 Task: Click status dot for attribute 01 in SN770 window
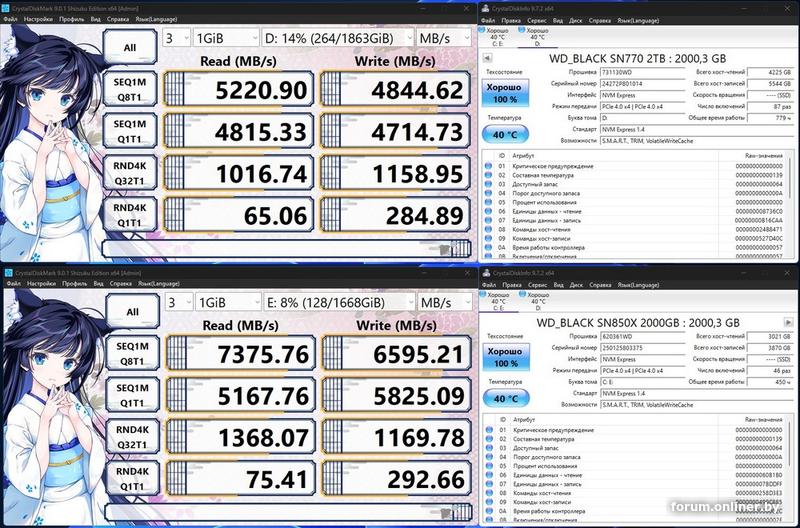pos(488,166)
